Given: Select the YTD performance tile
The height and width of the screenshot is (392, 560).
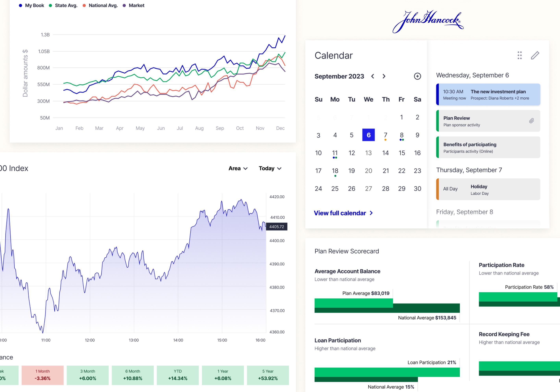Looking at the screenshot, I should (177, 375).
